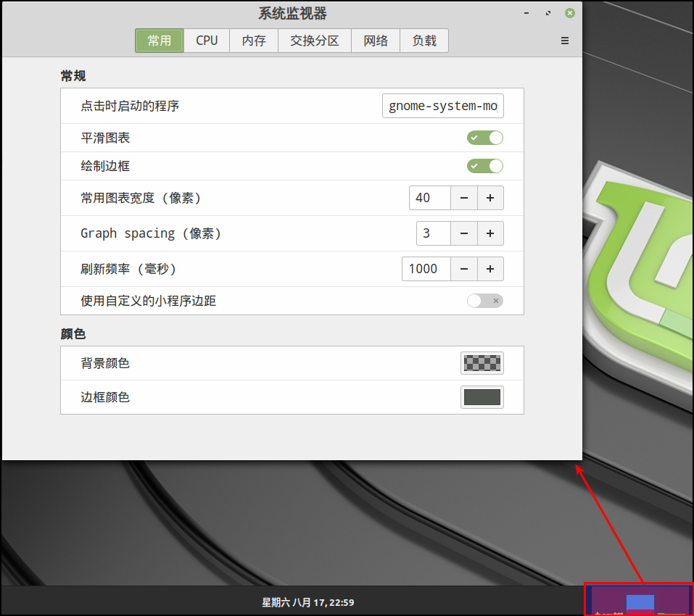The width and height of the screenshot is (694, 616).
Task: Select the 交换分区 (Swap) tab
Action: coord(314,41)
